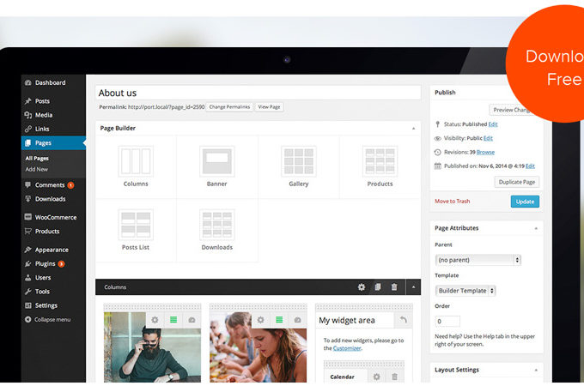Collapse the Page Attributes panel
Image resolution: width=584 pixels, height=392 pixels.
tap(537, 228)
